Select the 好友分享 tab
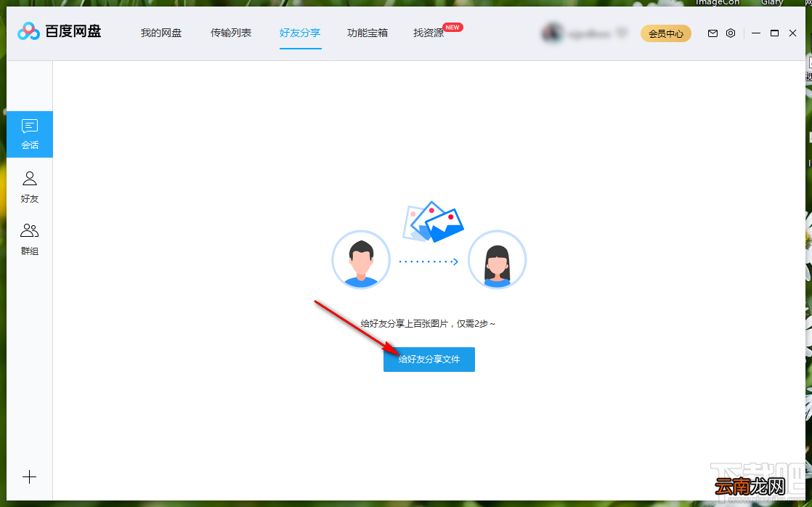The image size is (812, 507). coord(301,33)
